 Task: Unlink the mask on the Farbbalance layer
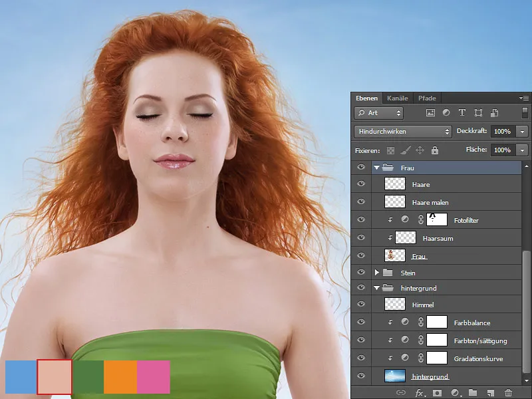point(421,322)
